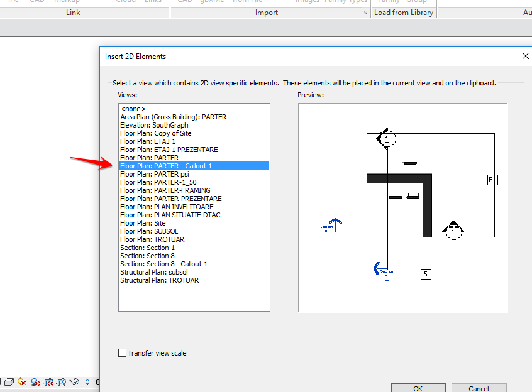The height and width of the screenshot is (392, 532).
Task: Open the Markup tool
Action: click(x=67, y=2)
